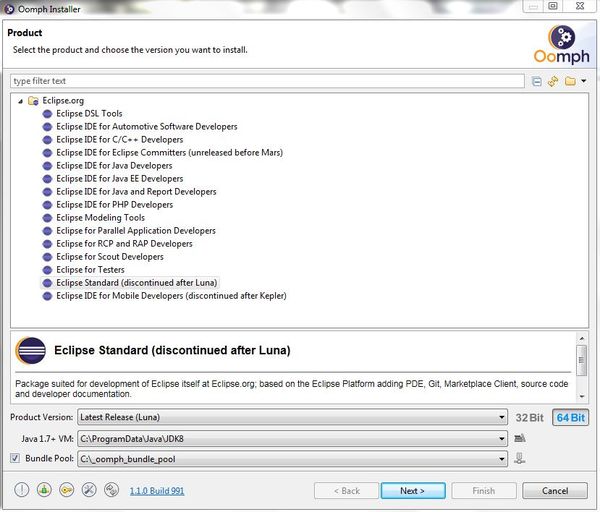Screen dimensions: 600x512
Task: Select Eclipse for Parallel Application Developers
Action: coord(136,231)
